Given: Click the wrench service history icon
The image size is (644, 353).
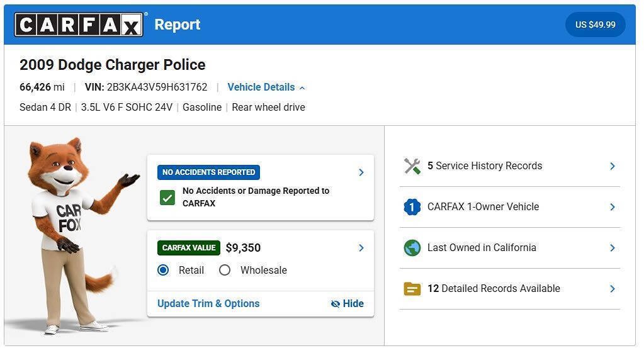Looking at the screenshot, I should click(412, 166).
